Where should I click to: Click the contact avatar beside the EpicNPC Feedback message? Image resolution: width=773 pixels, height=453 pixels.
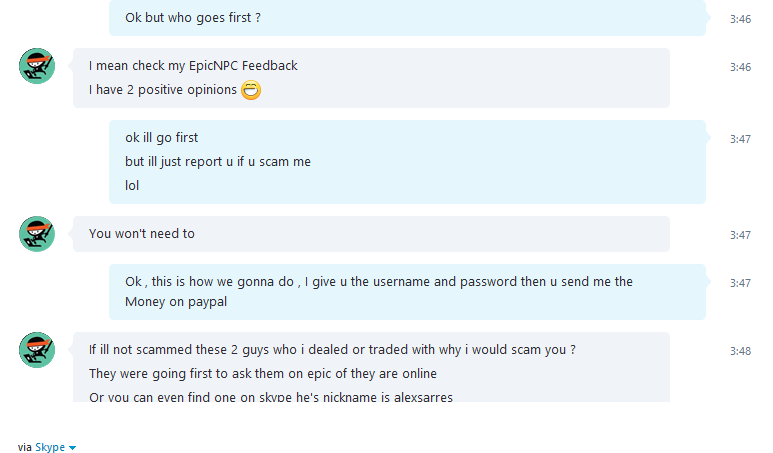click(x=37, y=66)
